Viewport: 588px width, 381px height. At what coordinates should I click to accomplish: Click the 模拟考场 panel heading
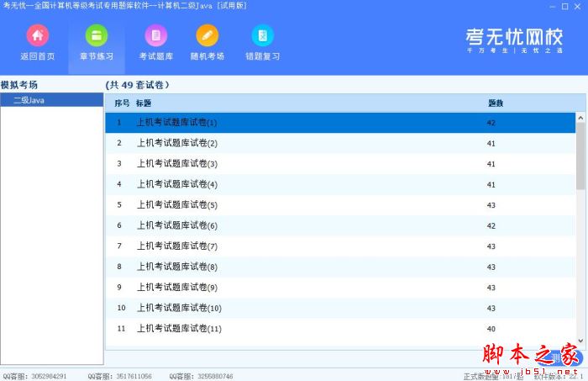click(x=19, y=85)
